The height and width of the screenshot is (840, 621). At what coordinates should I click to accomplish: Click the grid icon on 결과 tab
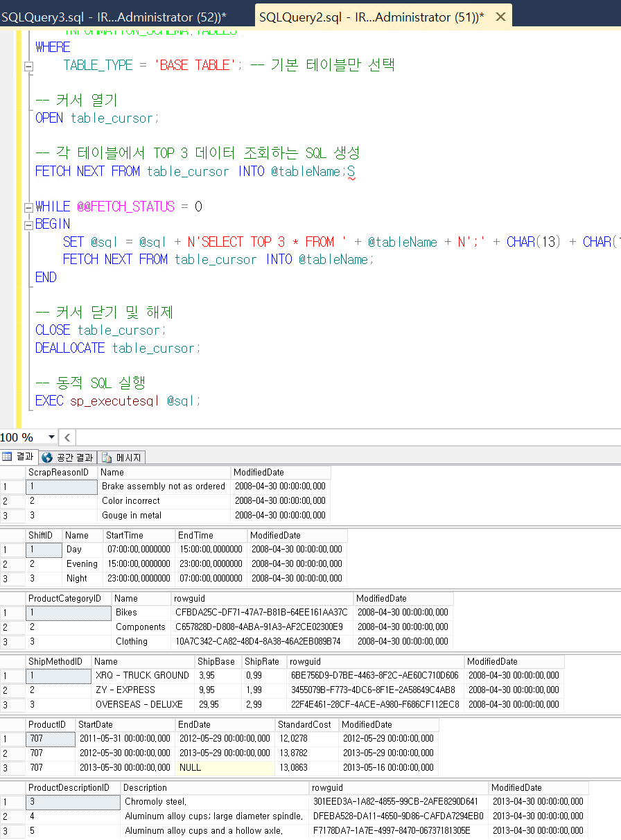pyautogui.click(x=7, y=456)
